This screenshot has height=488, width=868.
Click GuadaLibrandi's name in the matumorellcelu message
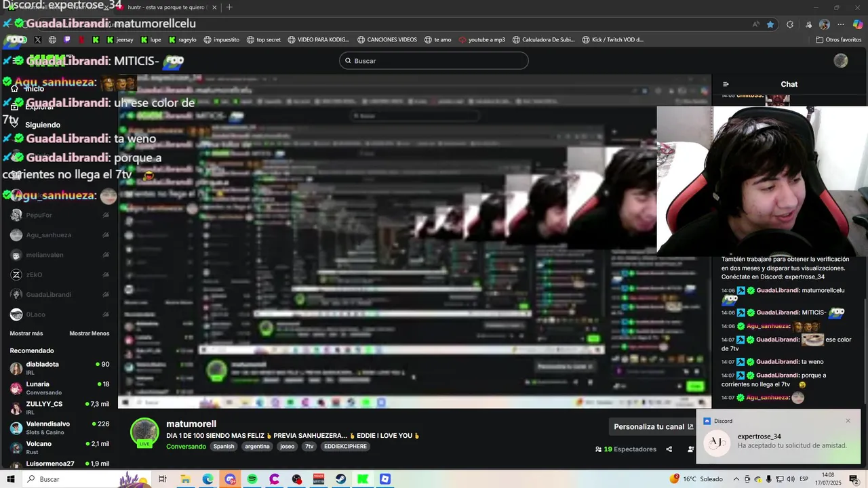click(x=778, y=290)
